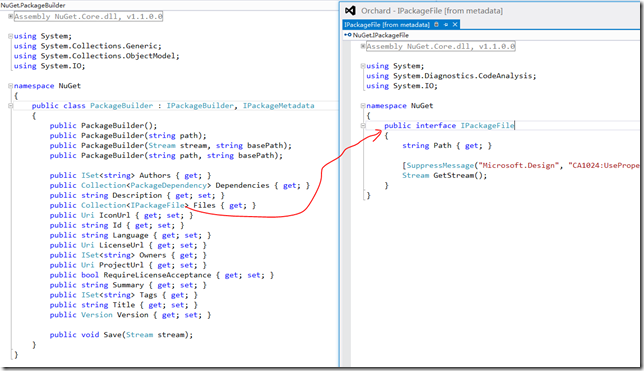Viewport: 644px width, 371px height.
Task: Collapse namespace NuGet in IPackageFile editor
Action: (x=363, y=106)
